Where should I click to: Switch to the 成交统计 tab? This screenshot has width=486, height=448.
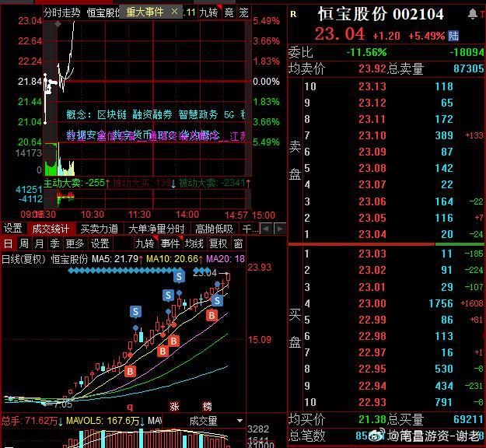pos(51,229)
